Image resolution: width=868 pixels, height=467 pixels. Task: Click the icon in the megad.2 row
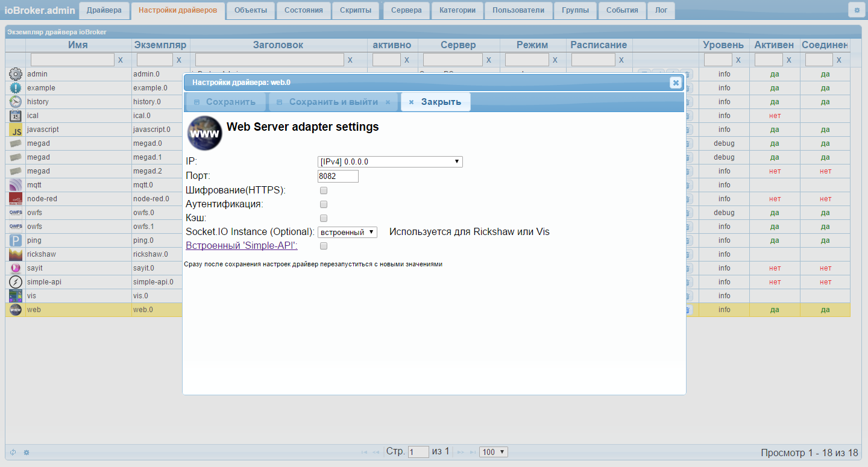click(x=16, y=171)
